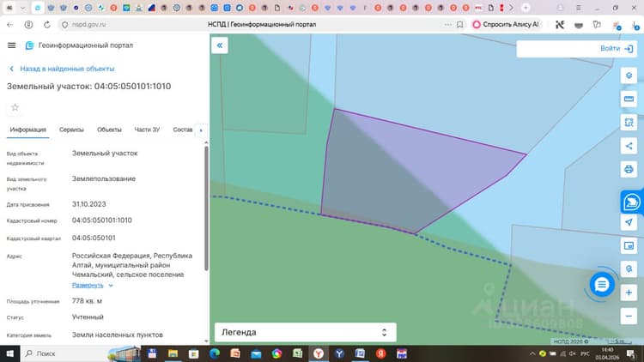
Task: Open a new browser tab with plus
Action: click(526, 8)
